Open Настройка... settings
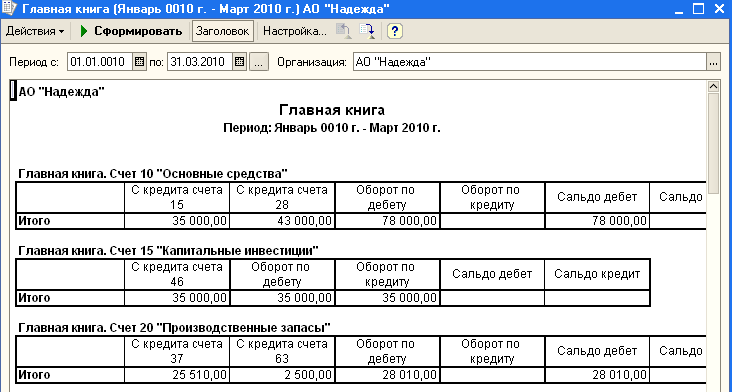Screen dimensions: 732x392 pyautogui.click(x=295, y=31)
